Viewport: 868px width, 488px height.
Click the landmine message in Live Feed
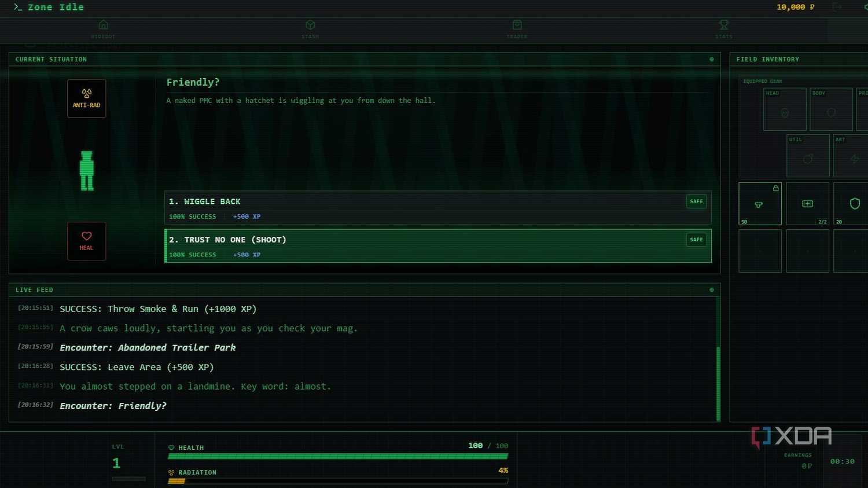[196, 386]
